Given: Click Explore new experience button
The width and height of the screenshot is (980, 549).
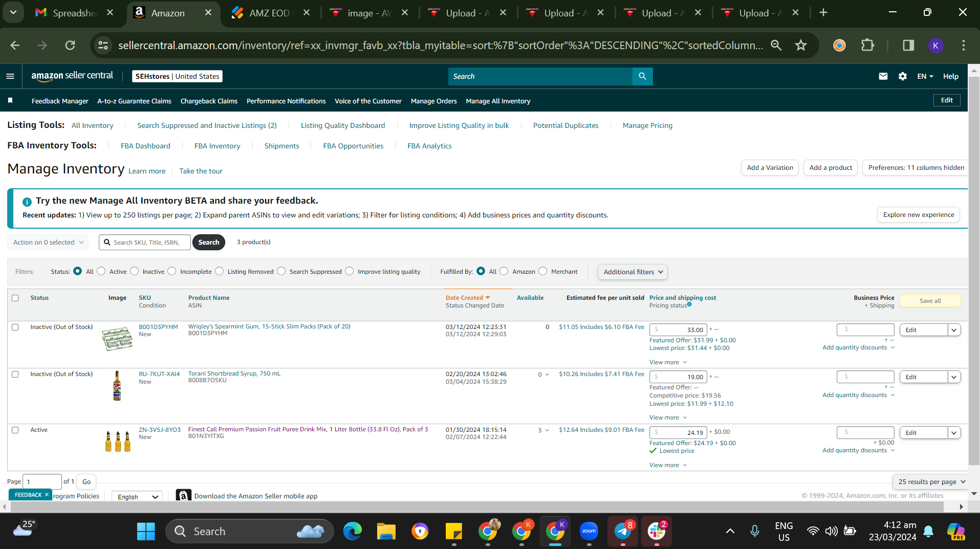Looking at the screenshot, I should tap(919, 215).
